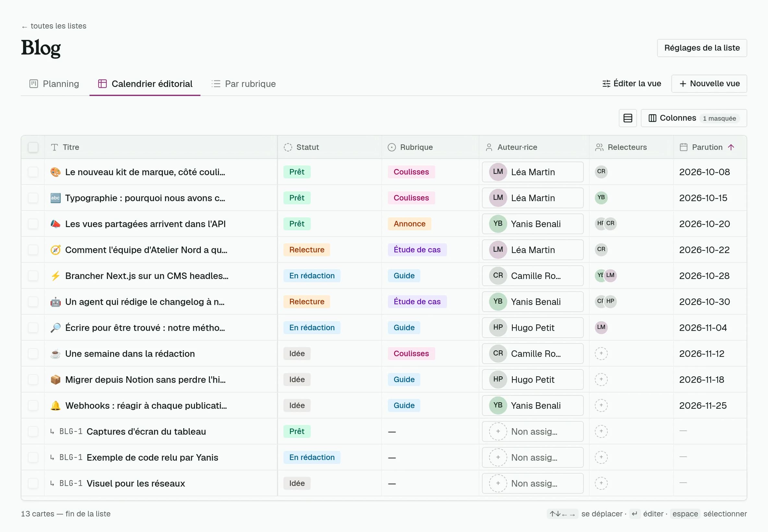Change Annonce rubrique on vues partagées row
Screen dimensions: 768x532
pyautogui.click(x=409, y=224)
